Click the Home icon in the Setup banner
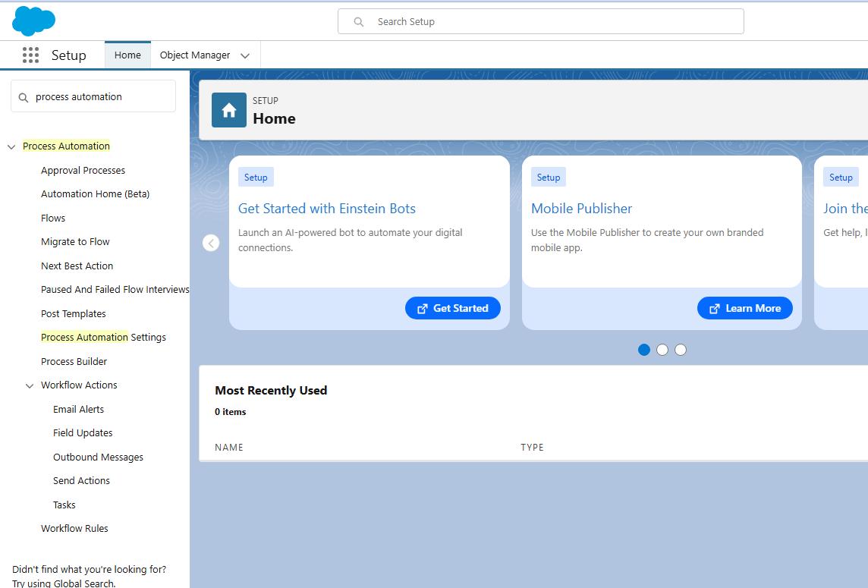Viewport: 868px width, 588px height. 228,109
